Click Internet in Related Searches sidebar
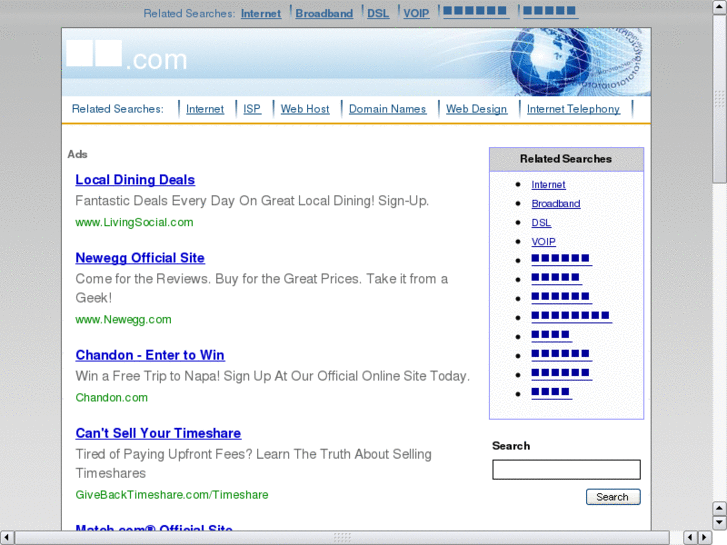This screenshot has width=727, height=545. point(548,185)
